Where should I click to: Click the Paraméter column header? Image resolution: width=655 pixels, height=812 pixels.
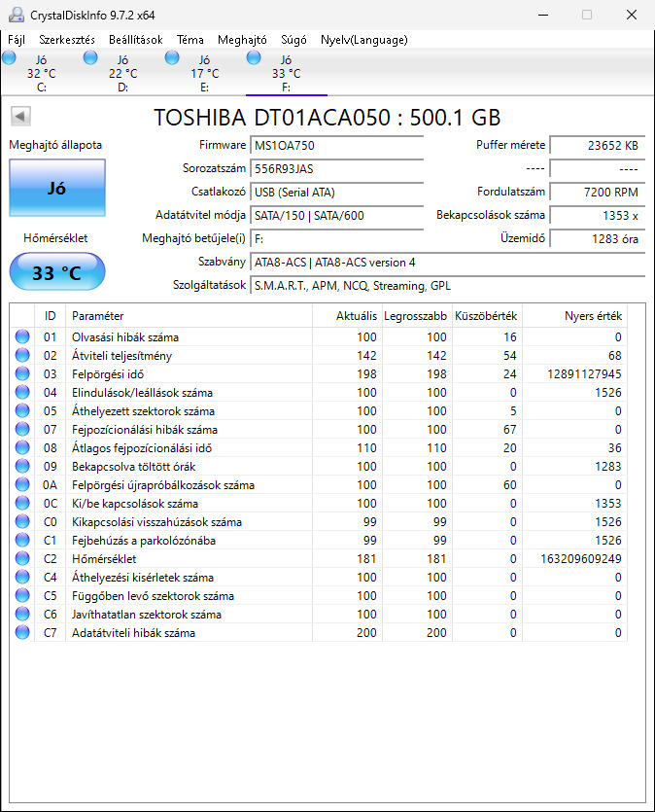pos(189,316)
